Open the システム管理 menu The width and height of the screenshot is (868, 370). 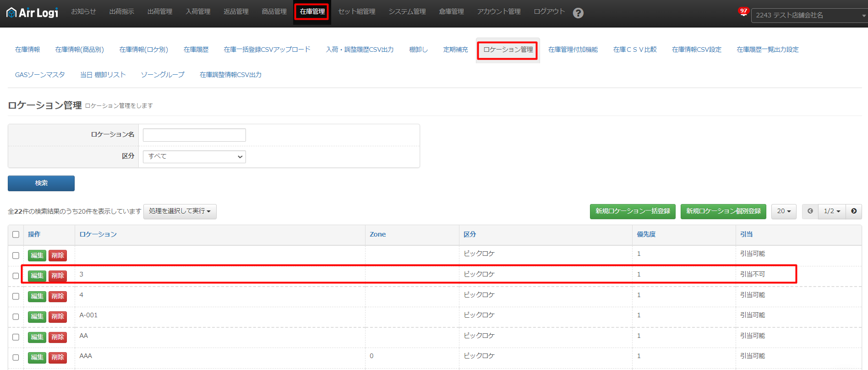(407, 11)
